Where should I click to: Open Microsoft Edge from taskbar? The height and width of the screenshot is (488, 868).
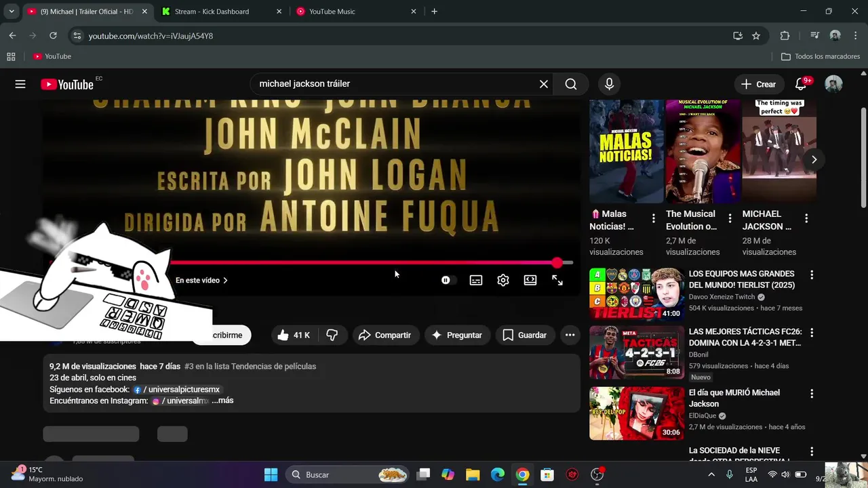498,474
